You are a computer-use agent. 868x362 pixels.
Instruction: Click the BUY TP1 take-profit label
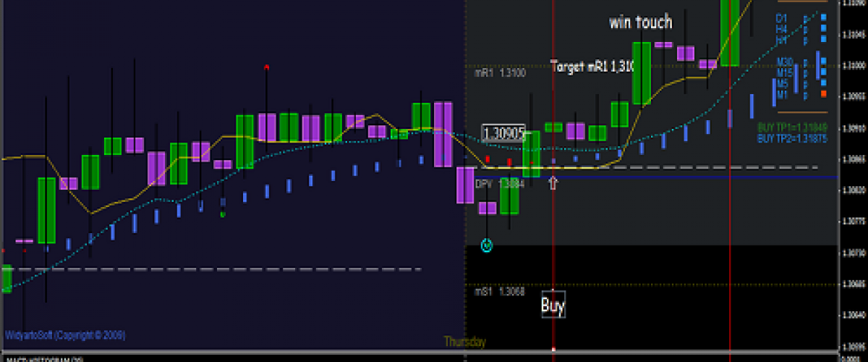(792, 127)
